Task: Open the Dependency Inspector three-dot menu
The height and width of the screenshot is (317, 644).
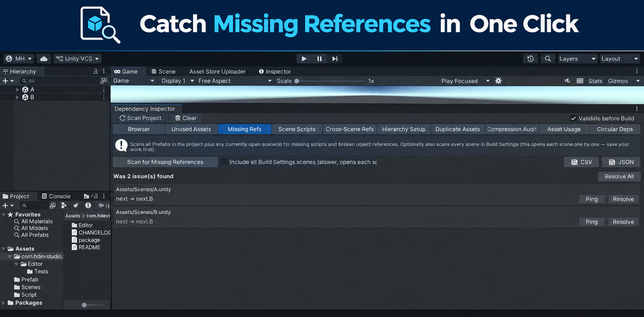Action: point(637,108)
